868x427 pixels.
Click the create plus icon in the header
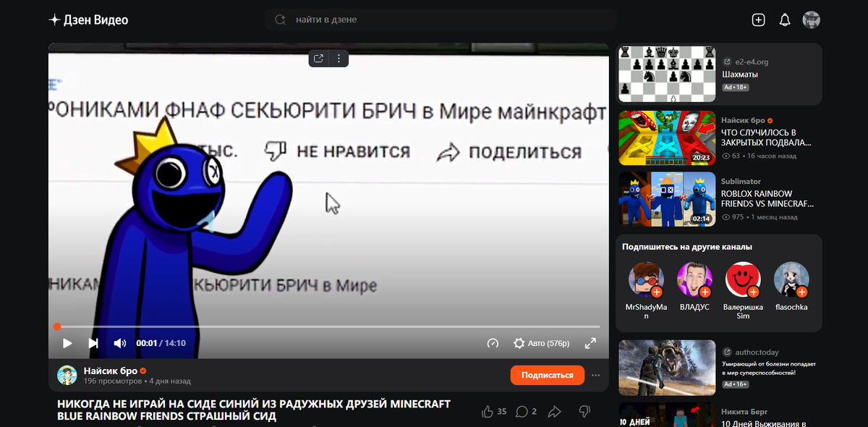coord(758,20)
